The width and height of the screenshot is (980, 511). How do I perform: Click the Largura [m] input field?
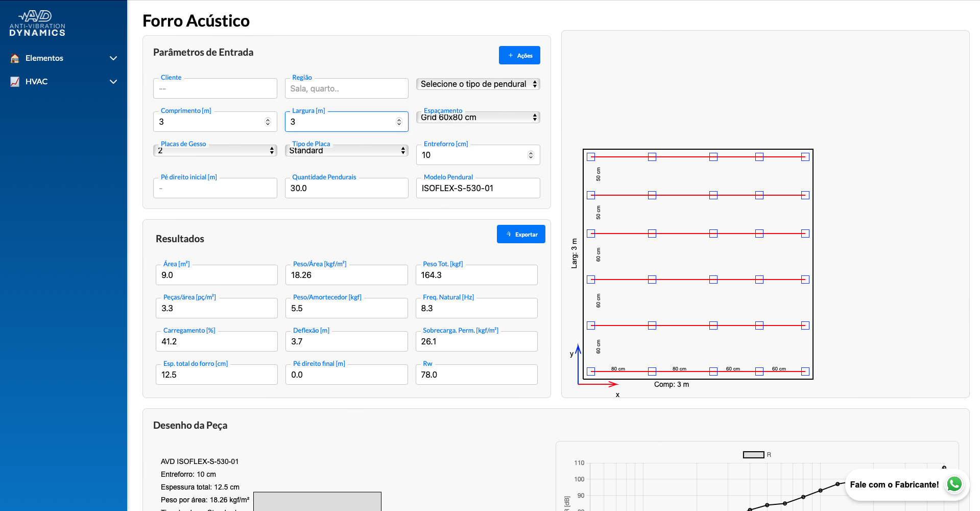346,122
